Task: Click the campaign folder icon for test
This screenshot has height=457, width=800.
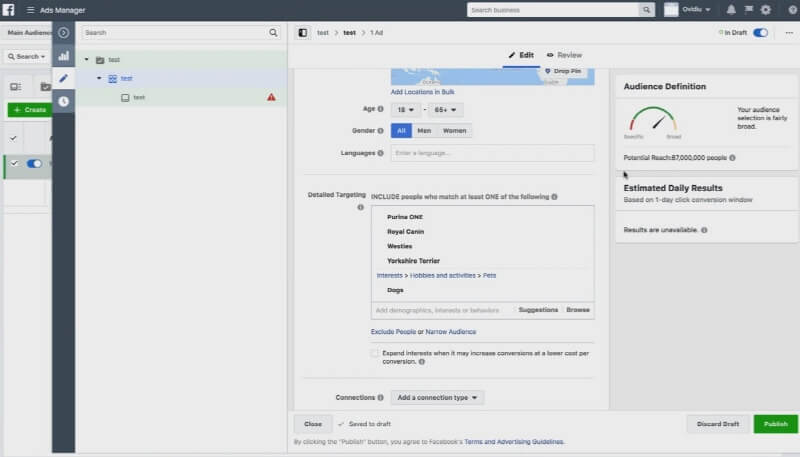Action: pyautogui.click(x=100, y=60)
